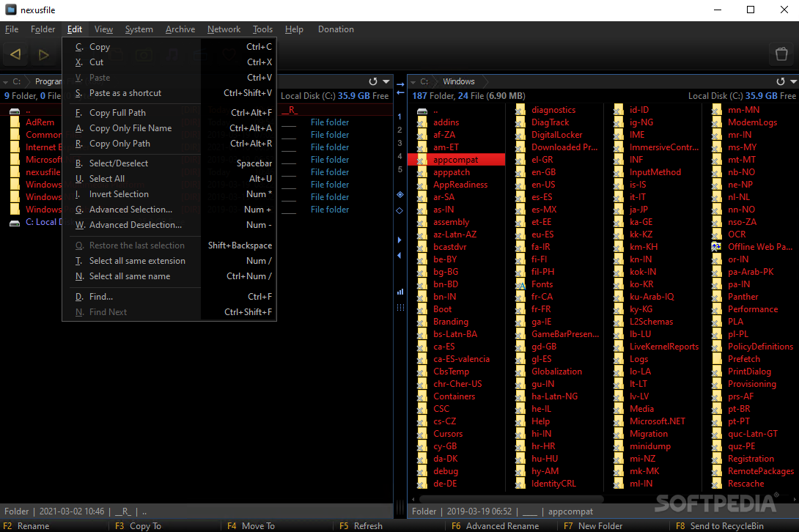
Task: Select numbered slot 4 in the center strip
Action: click(399, 156)
